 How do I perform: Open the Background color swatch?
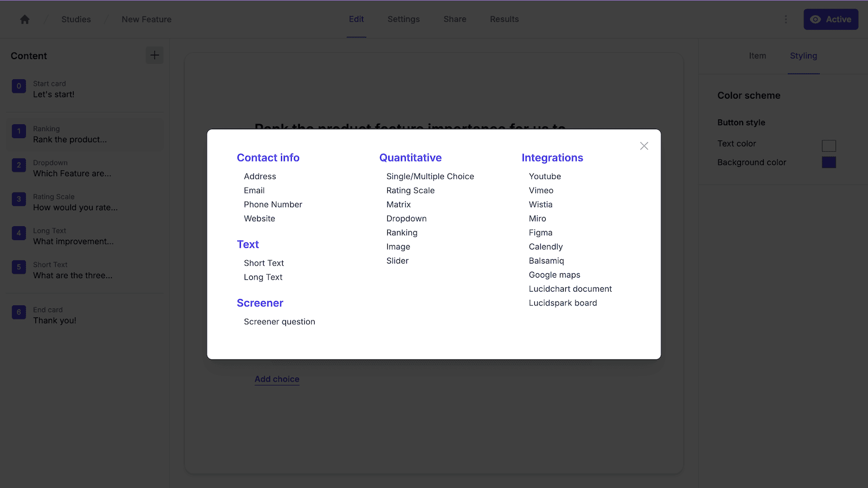[x=828, y=163]
